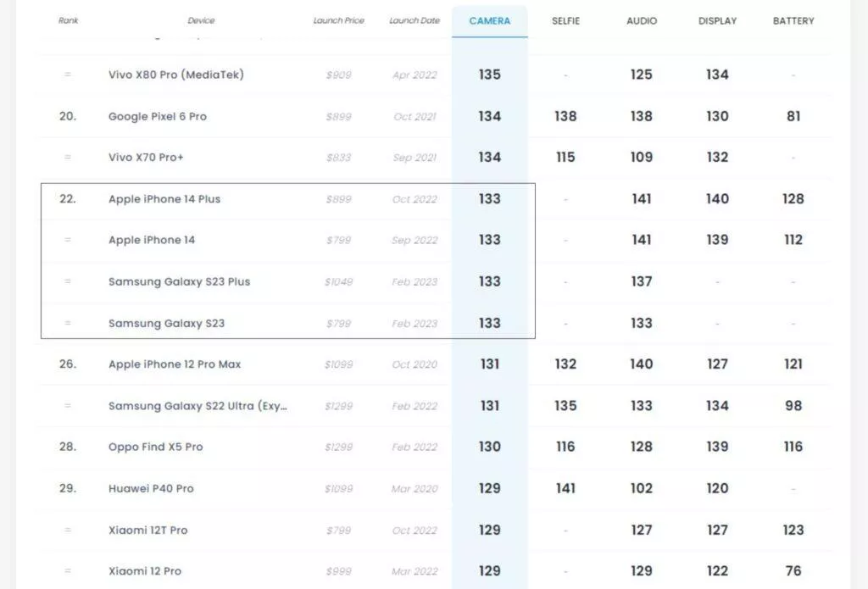Sort by Launch Price column header
The width and height of the screenshot is (868, 589).
pyautogui.click(x=339, y=20)
